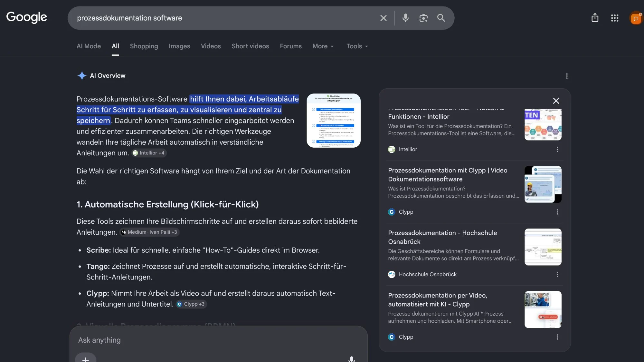Close the sources side panel
644x362 pixels.
[x=556, y=101]
